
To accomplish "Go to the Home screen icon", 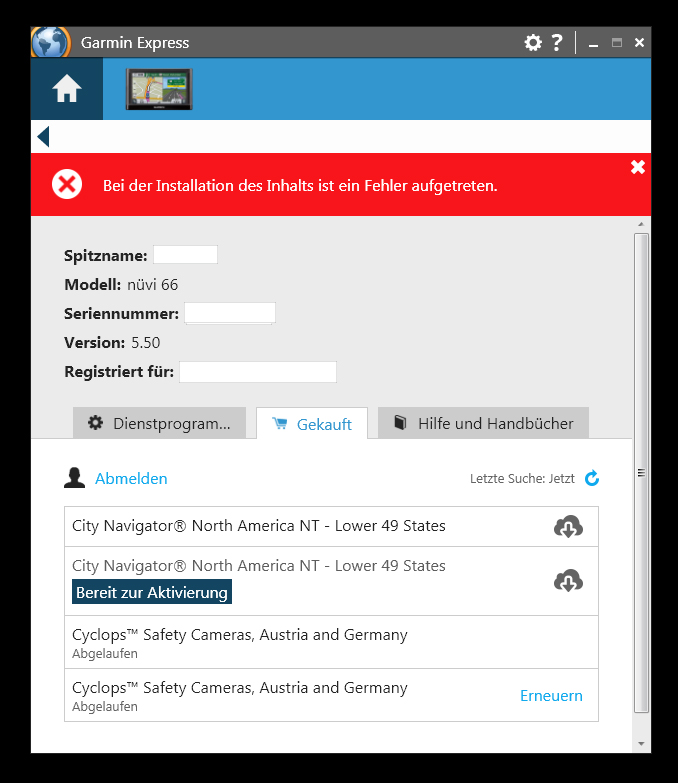I will (67, 89).
